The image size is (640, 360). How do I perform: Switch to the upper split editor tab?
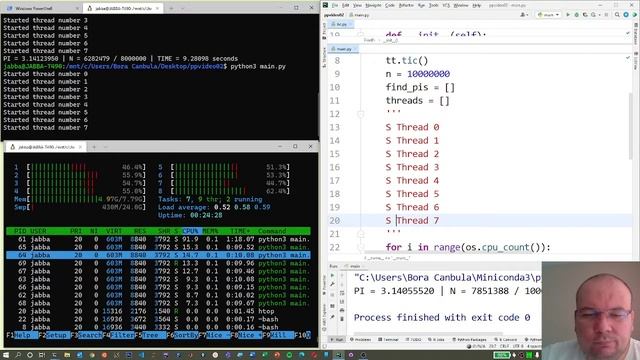[x=341, y=24]
